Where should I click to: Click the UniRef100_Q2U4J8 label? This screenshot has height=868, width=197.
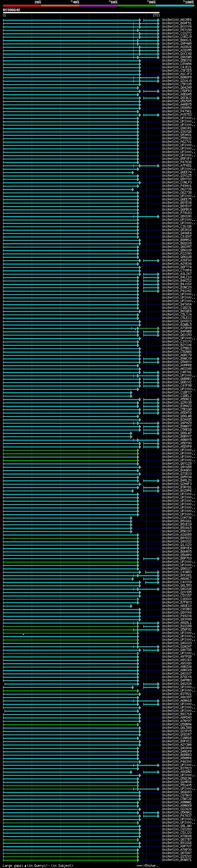[x=177, y=81]
